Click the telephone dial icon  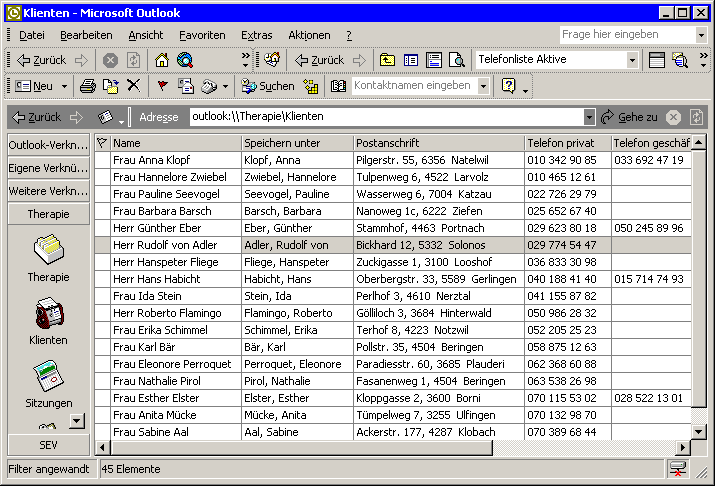[x=209, y=86]
